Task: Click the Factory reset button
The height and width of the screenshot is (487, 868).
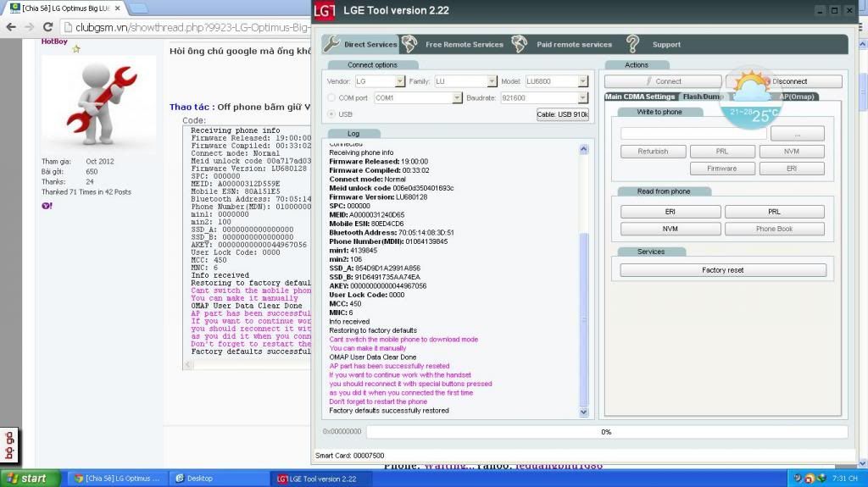Action: tap(723, 270)
